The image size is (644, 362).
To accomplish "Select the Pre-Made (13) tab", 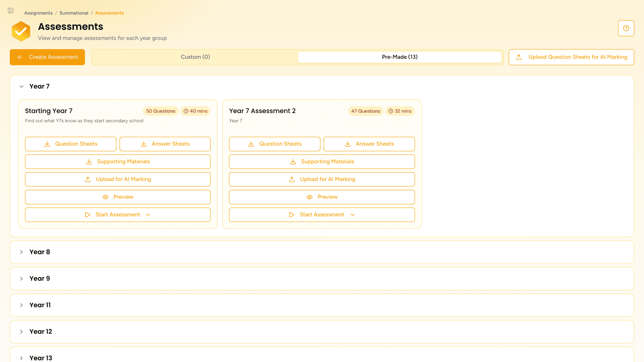I will coord(400,57).
